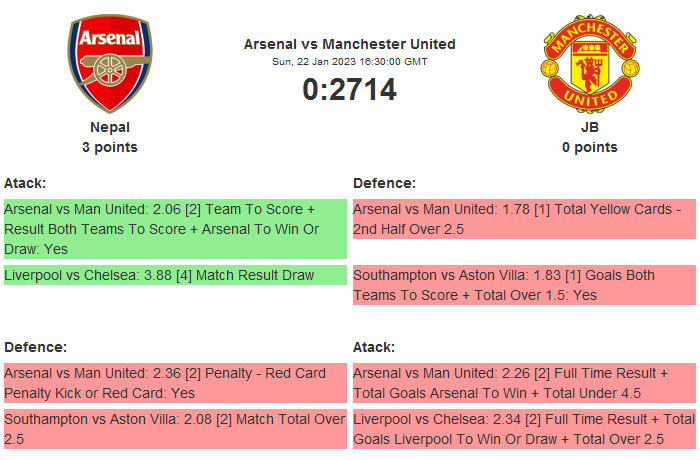Screen dimensions: 700x460
Task: Select the Total Yellow Cards 2nd Half bet
Action: [524, 219]
